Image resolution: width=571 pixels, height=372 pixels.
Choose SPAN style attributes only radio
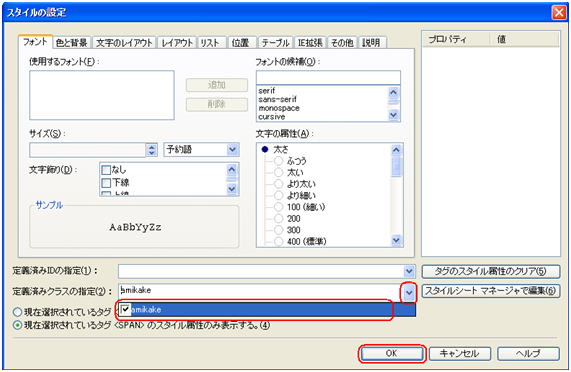pos(17,325)
